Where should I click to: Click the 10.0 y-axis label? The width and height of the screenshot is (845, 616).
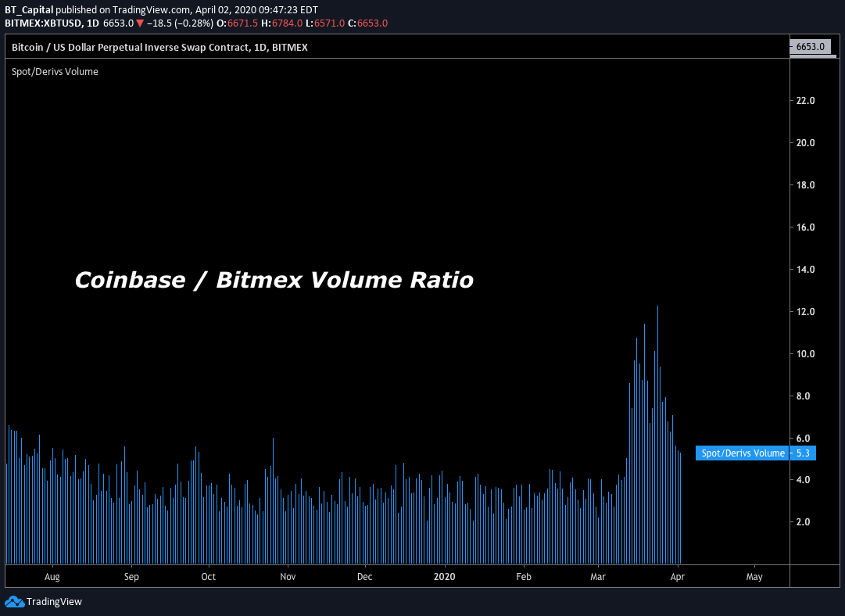tap(806, 354)
